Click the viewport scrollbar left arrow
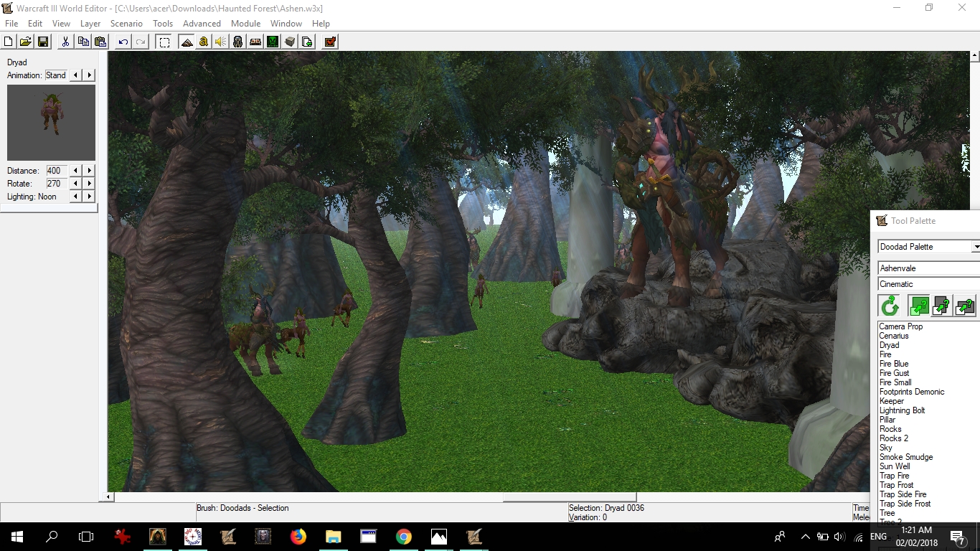 (110, 496)
